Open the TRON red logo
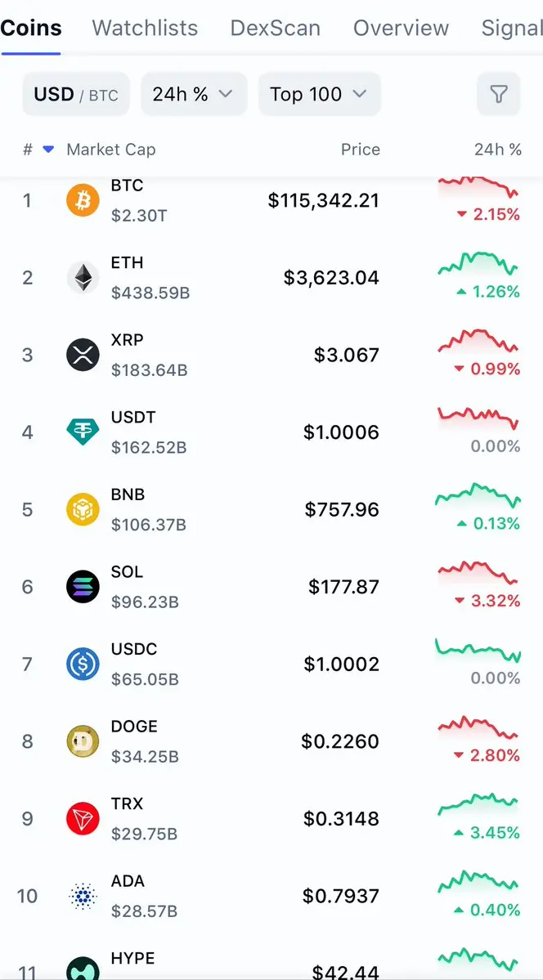543x980 pixels. [83, 819]
